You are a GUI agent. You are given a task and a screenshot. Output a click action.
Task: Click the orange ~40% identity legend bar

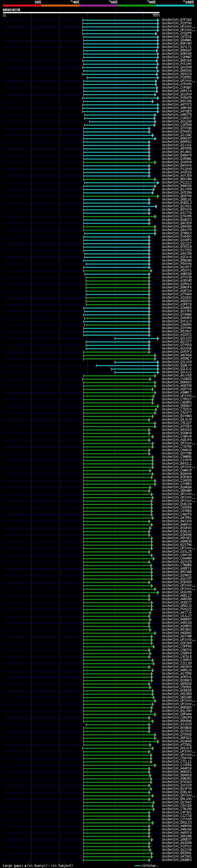pos(60,6)
